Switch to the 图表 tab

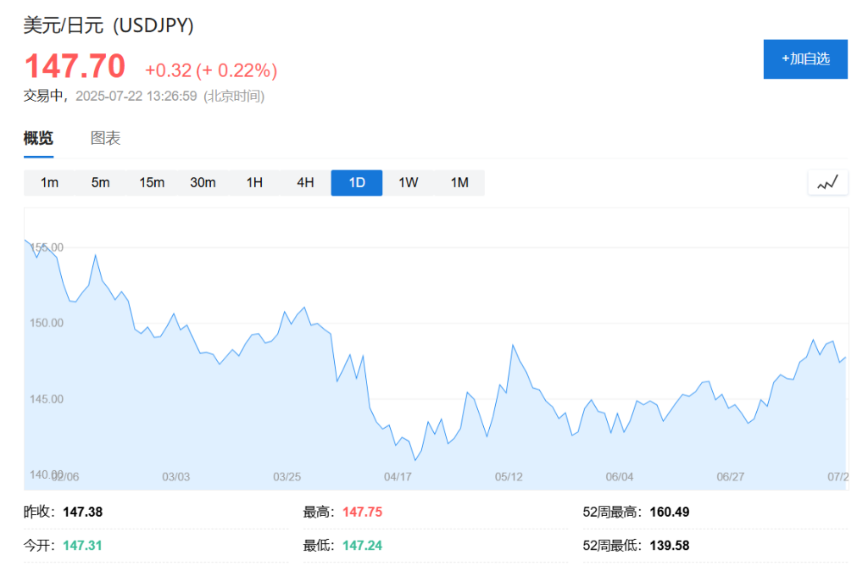tap(106, 139)
